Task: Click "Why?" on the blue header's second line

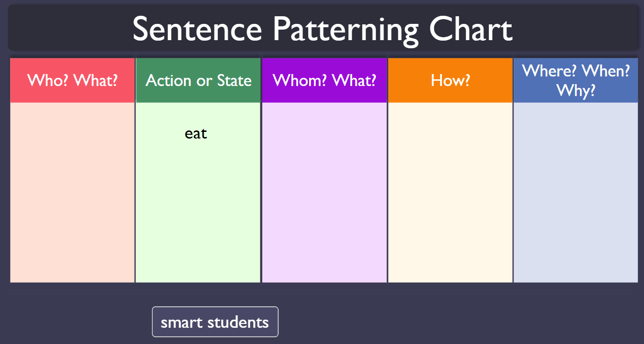Action: coord(576,90)
